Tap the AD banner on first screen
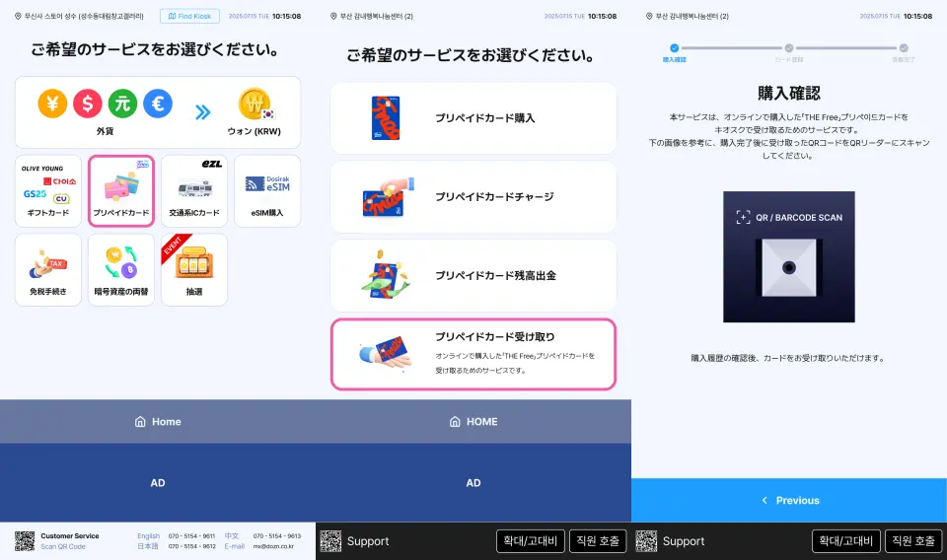Viewport: 947px width, 560px height. pos(158,483)
